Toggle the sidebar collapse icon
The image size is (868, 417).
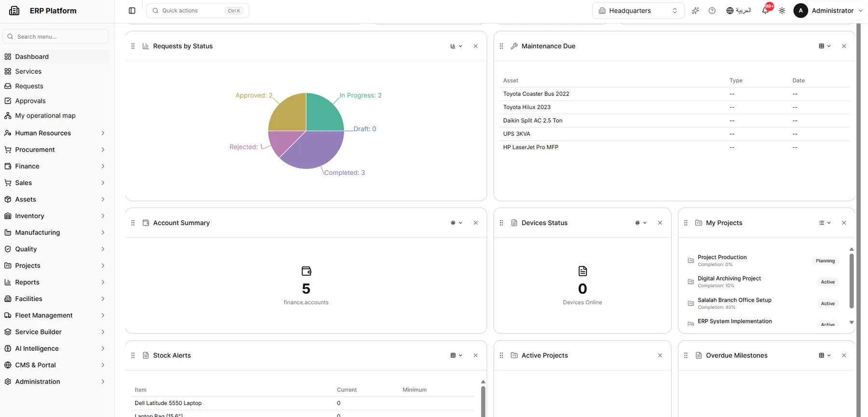point(132,11)
